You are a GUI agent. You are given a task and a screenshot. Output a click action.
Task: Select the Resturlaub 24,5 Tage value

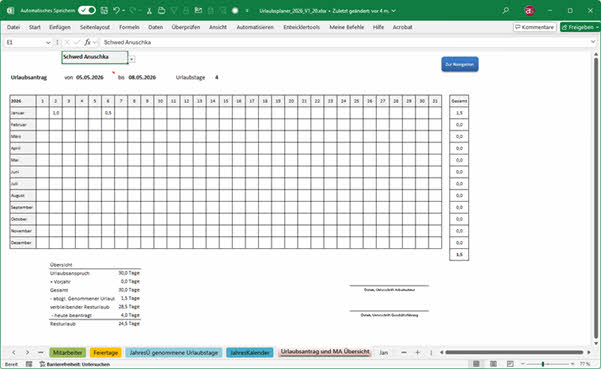coord(129,324)
